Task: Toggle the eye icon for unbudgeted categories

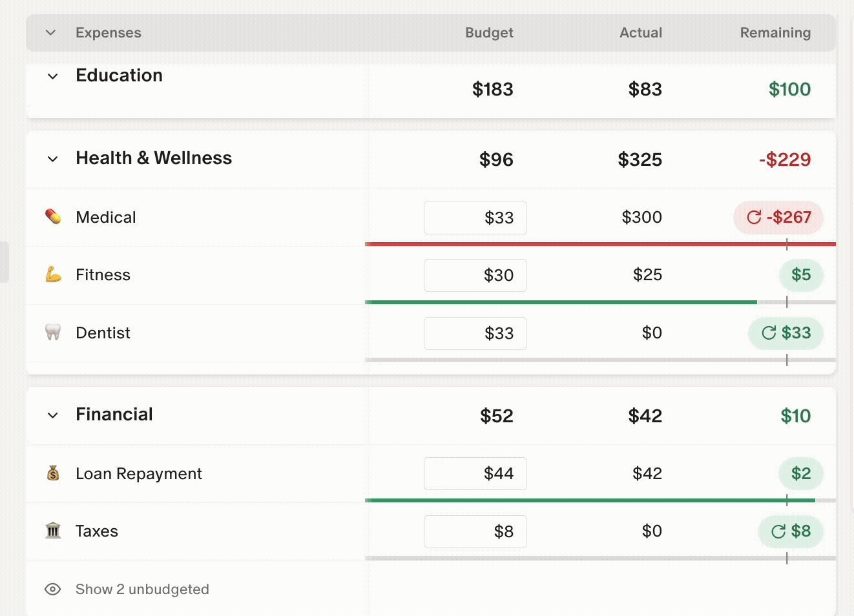Action: (x=53, y=589)
